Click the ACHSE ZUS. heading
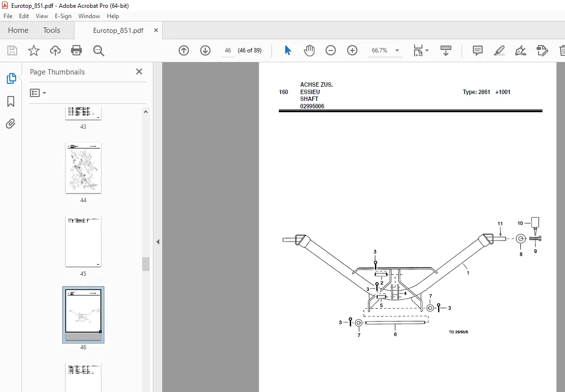 317,85
